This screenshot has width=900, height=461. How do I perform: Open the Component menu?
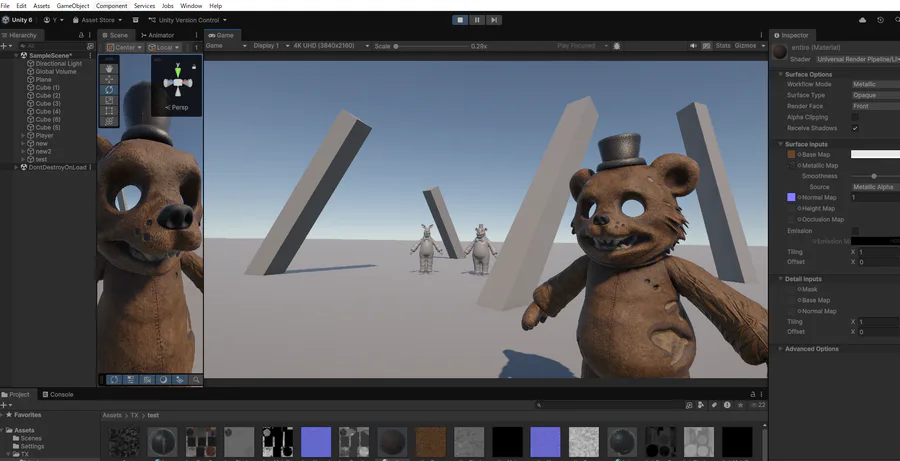pos(111,6)
